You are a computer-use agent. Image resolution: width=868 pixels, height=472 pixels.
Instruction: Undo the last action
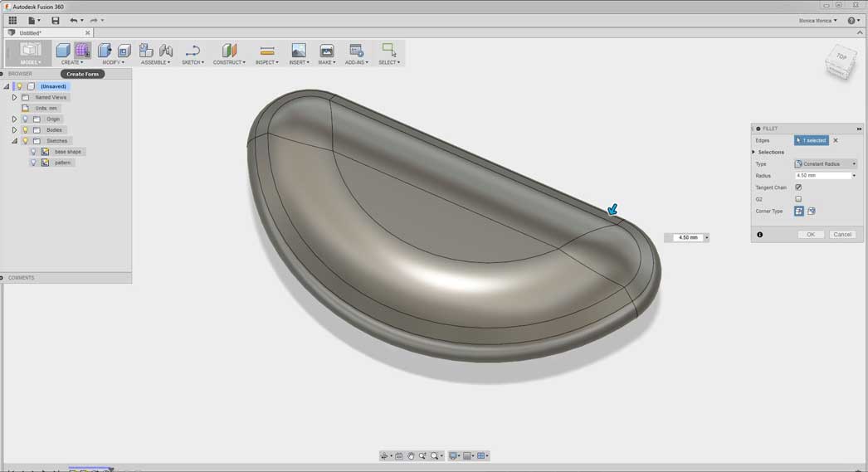(x=74, y=21)
